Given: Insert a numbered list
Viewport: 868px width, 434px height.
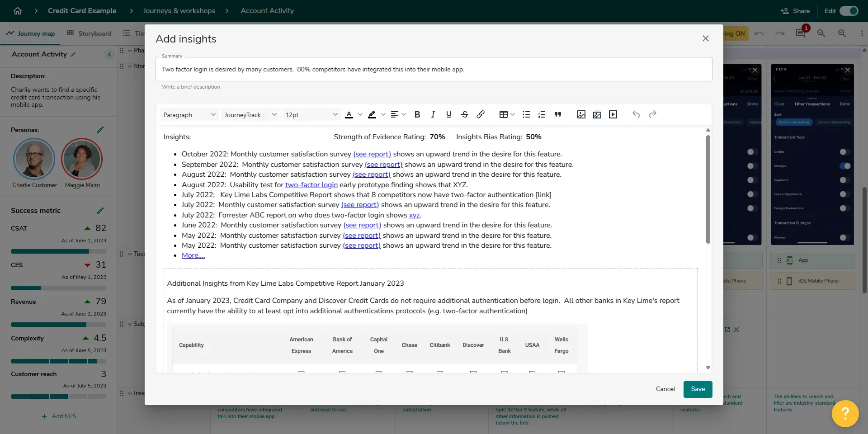Looking at the screenshot, I should (x=542, y=114).
